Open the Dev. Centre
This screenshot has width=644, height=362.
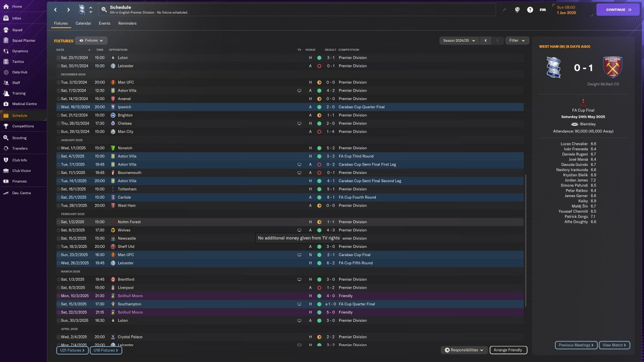tap(22, 193)
